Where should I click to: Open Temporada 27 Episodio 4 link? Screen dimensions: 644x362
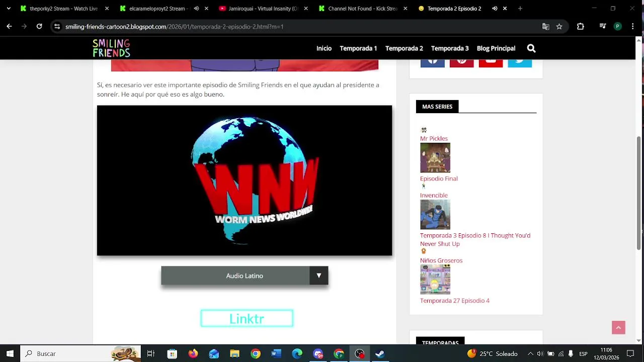point(455,301)
